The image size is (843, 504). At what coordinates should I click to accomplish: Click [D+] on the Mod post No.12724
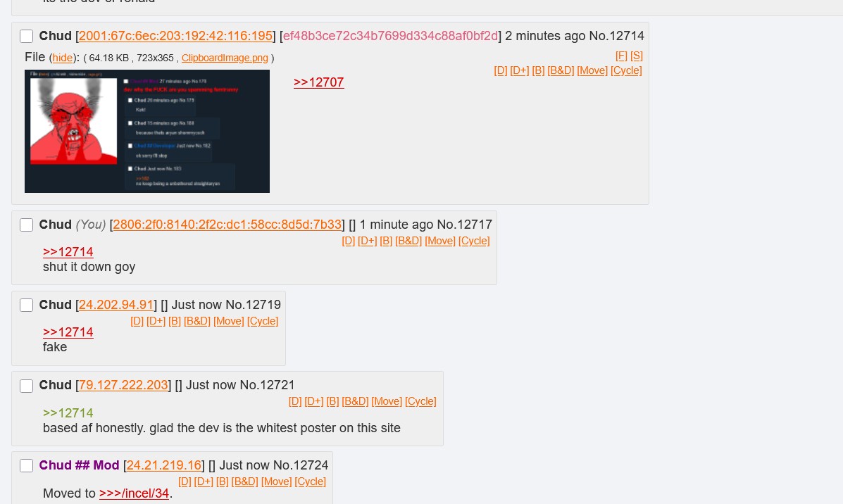click(x=204, y=481)
